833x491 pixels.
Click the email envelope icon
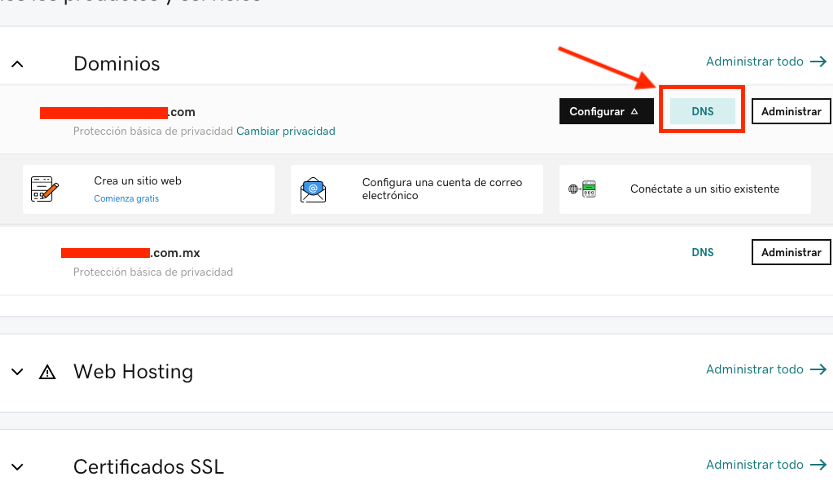(x=313, y=189)
